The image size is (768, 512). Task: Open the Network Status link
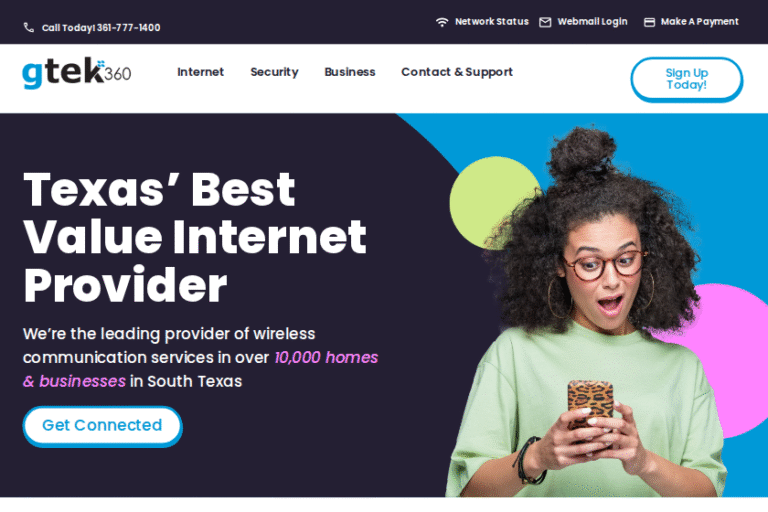[x=492, y=22]
